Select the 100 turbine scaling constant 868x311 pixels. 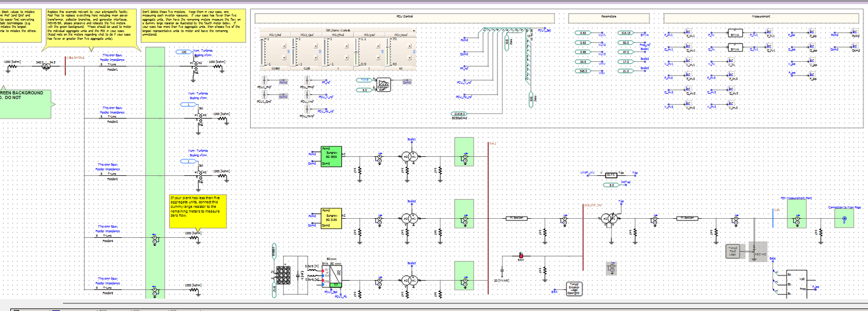(x=184, y=52)
